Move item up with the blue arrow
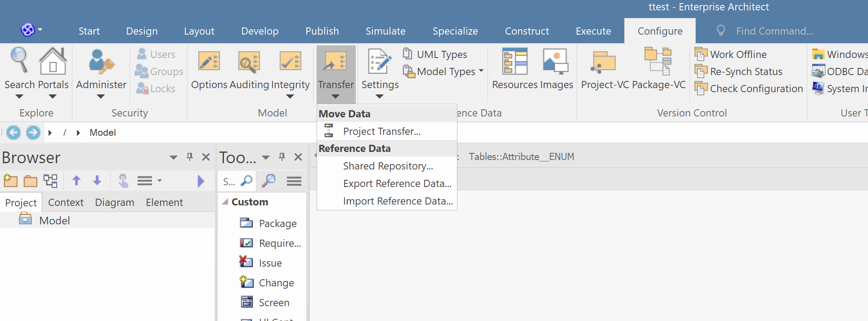The height and width of the screenshot is (321, 868). (76, 181)
